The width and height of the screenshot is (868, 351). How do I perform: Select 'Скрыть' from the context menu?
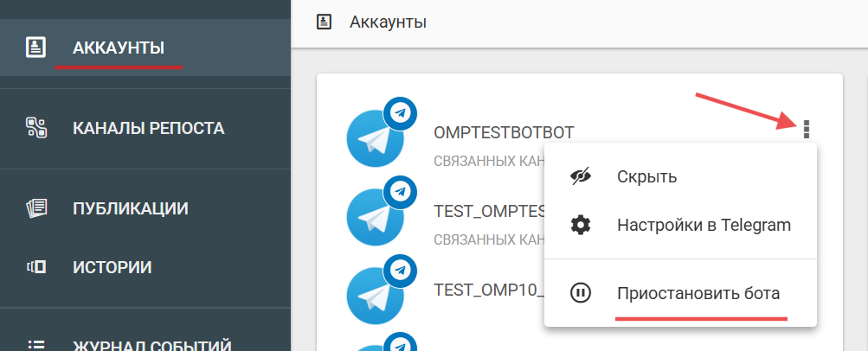click(x=646, y=176)
